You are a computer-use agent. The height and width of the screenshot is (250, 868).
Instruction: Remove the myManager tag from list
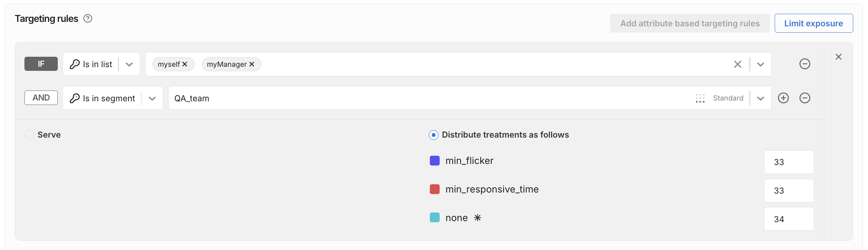(x=252, y=64)
